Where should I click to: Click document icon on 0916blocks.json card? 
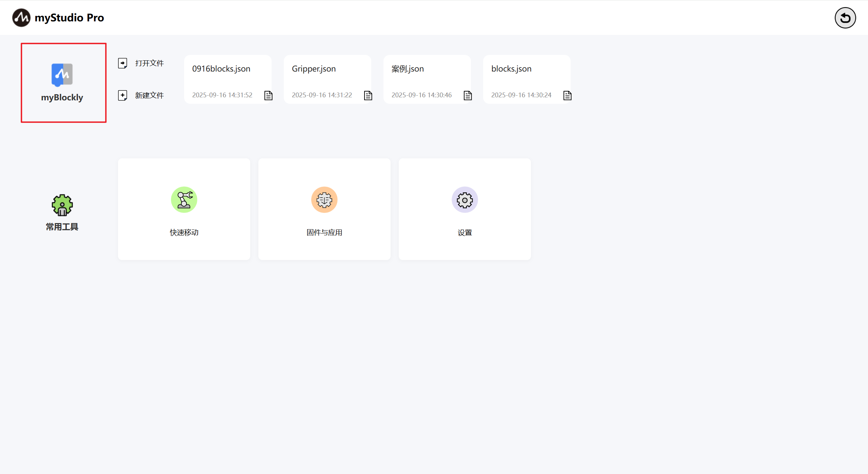[268, 96]
